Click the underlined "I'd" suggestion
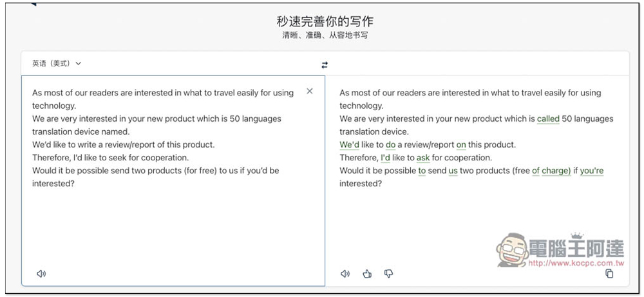This screenshot has height=297, width=644. point(385,158)
